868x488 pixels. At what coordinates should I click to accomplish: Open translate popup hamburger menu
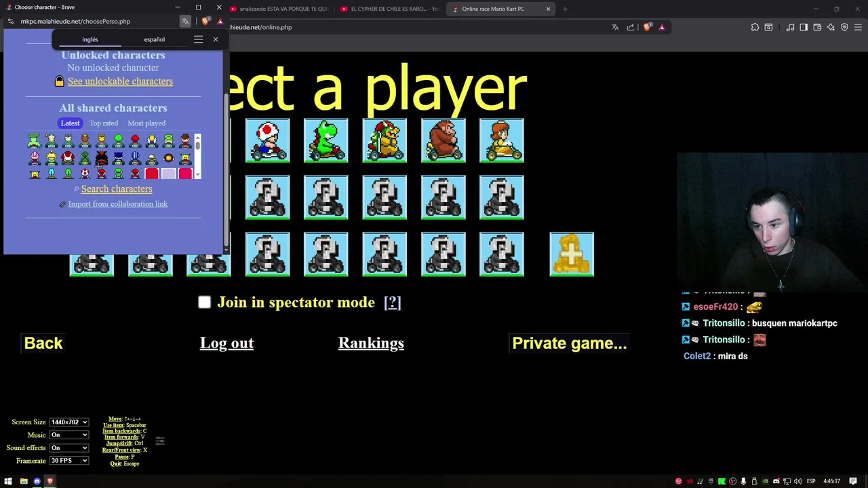click(198, 39)
